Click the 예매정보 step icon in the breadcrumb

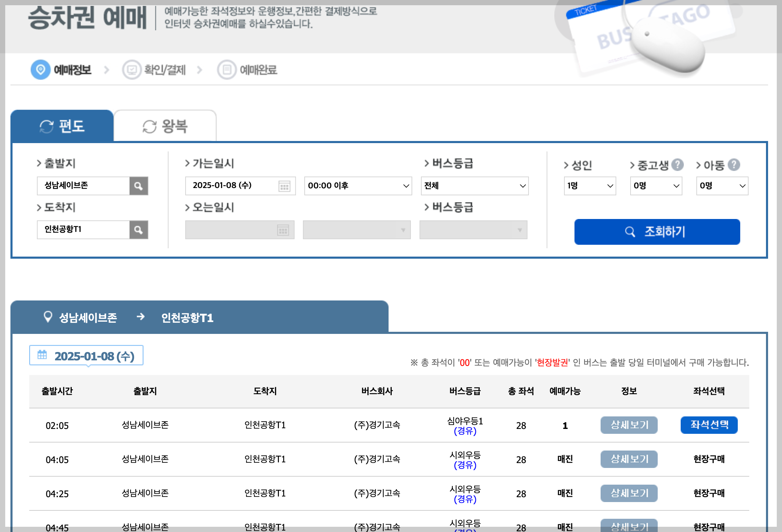(x=41, y=69)
